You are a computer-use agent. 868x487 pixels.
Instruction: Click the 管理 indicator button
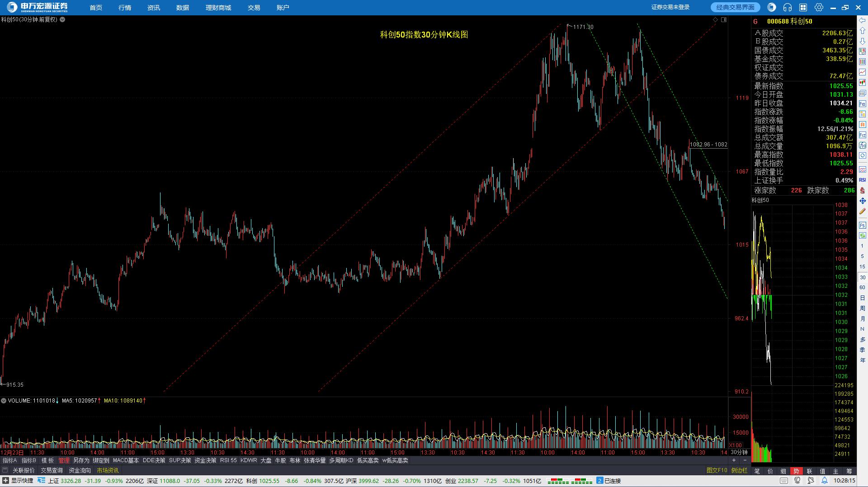point(64,460)
